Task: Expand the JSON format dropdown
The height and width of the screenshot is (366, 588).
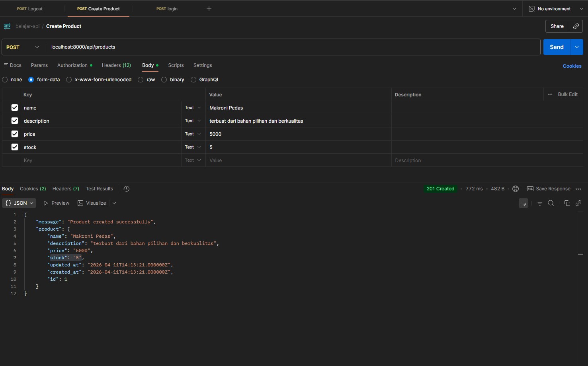Action: (19, 203)
